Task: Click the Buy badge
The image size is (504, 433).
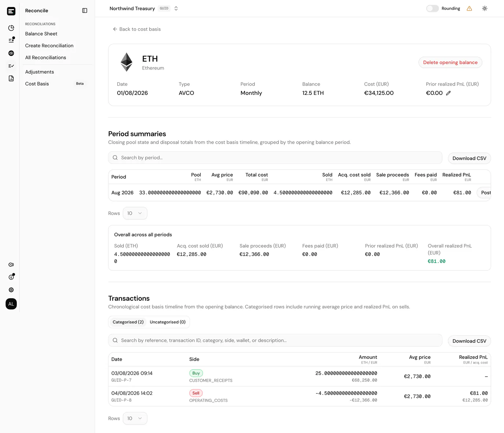Action: pos(196,373)
